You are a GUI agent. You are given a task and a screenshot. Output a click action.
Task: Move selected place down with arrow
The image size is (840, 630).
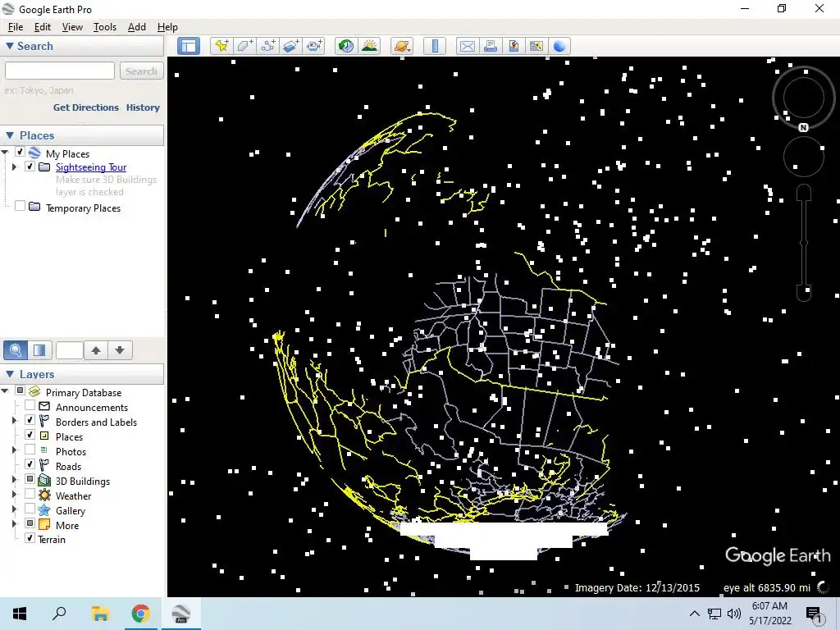click(120, 350)
